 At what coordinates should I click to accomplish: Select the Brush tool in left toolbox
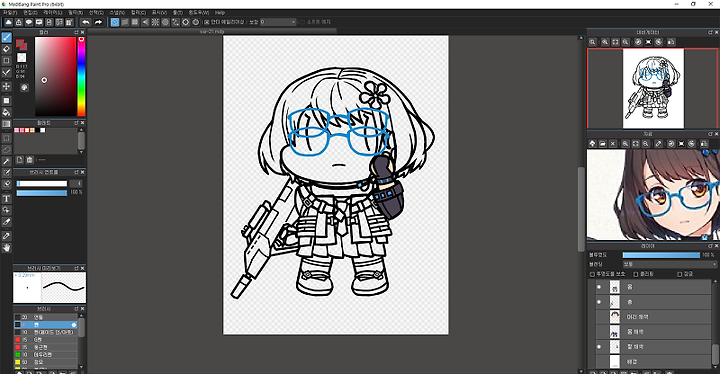click(6, 37)
